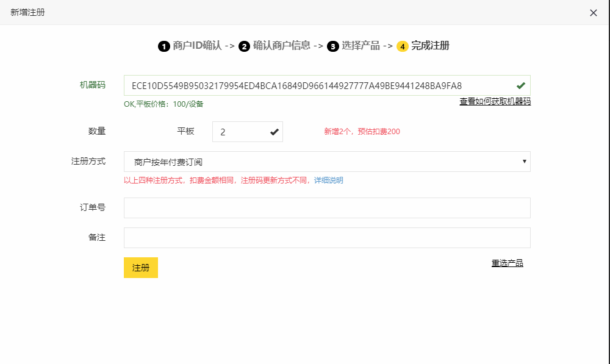Click green checkmark in 机器码 field
Screen dimensions: 610x364
(x=521, y=85)
